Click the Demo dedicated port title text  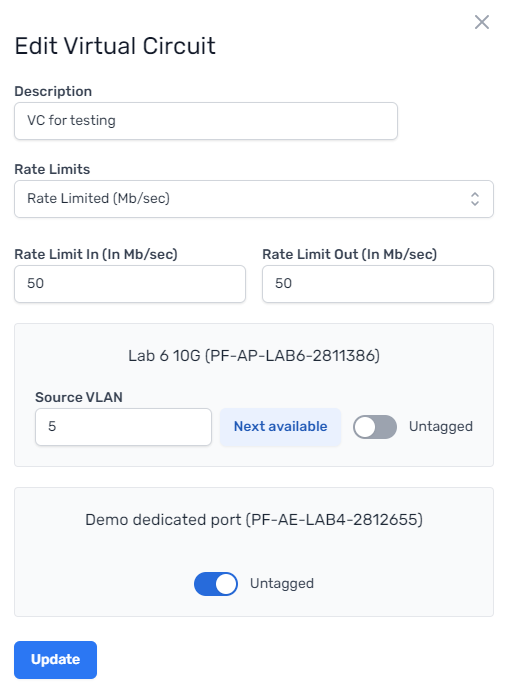click(254, 520)
